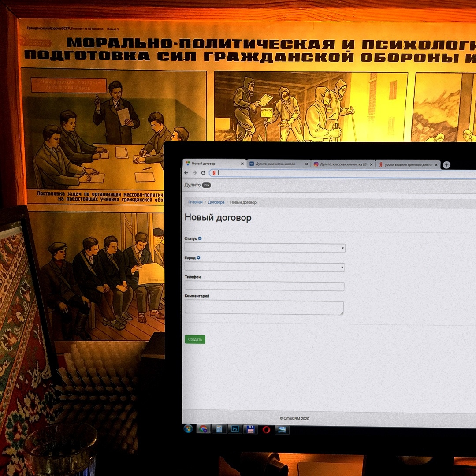Image resolution: width=476 pixels, height=476 pixels.
Task: Click the Новый договор breadcrumb text
Action: pos(243,202)
